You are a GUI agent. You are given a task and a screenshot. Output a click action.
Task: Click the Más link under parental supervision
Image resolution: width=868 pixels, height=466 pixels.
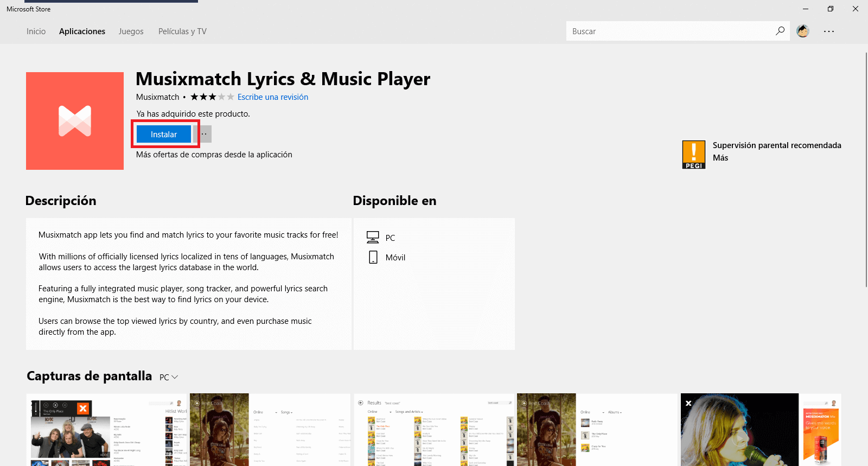tap(720, 158)
